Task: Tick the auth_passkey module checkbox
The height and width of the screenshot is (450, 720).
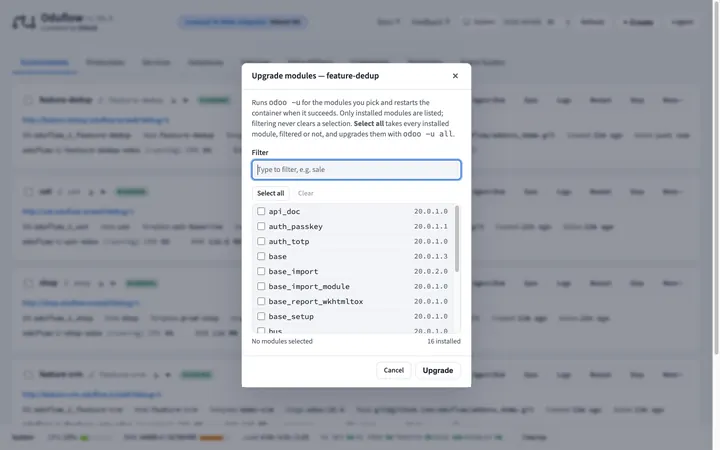Action: coord(261,226)
